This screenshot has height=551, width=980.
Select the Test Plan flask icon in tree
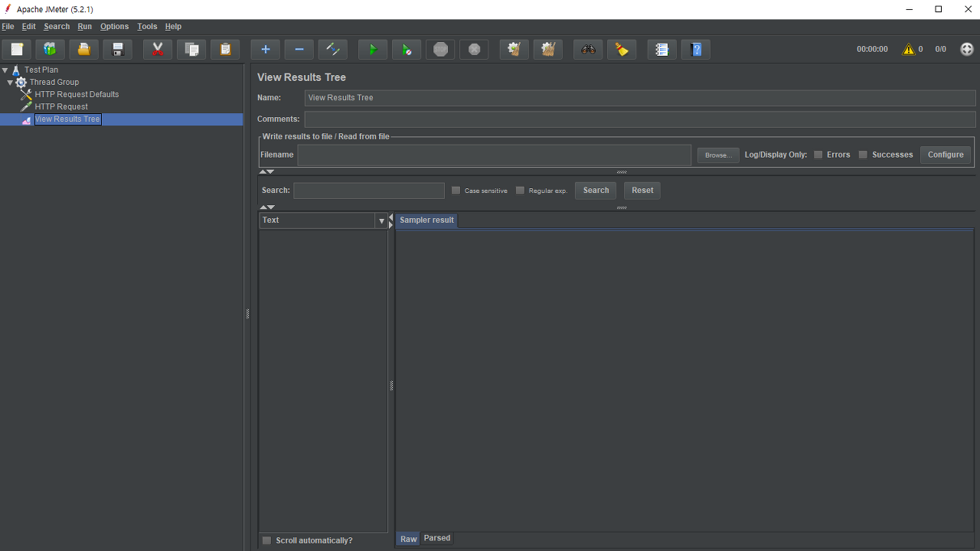click(x=16, y=70)
